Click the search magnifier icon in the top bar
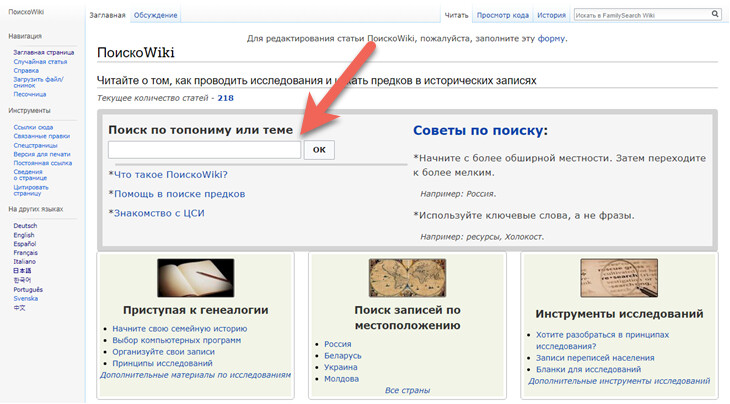 [x=715, y=14]
